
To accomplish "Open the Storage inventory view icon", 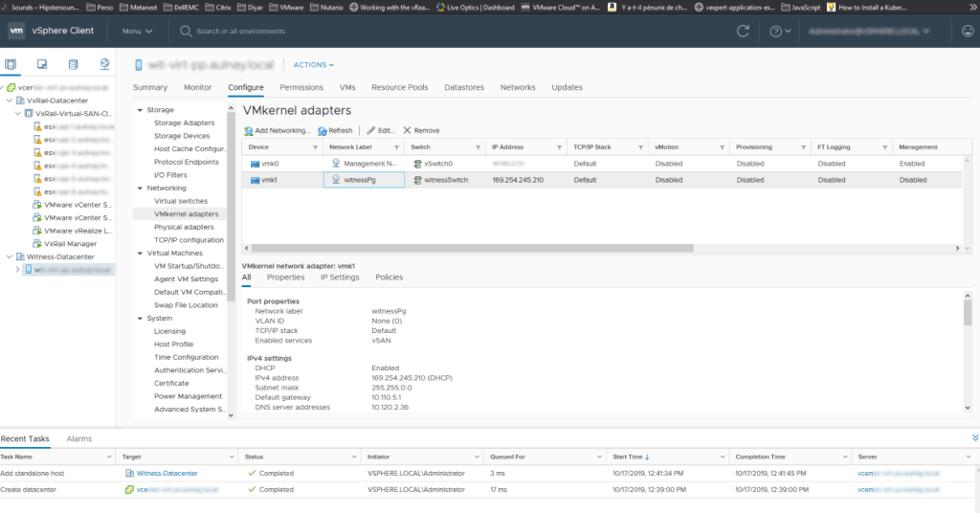I will click(73, 64).
